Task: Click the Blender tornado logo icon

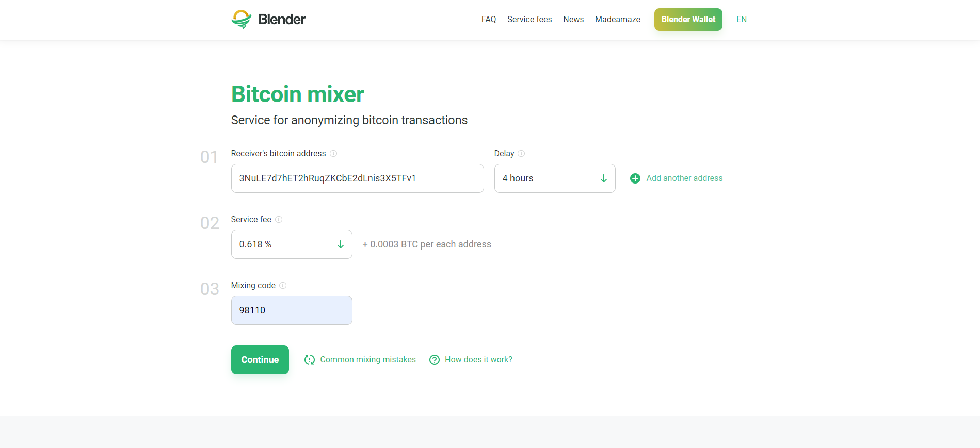Action: coord(241,20)
